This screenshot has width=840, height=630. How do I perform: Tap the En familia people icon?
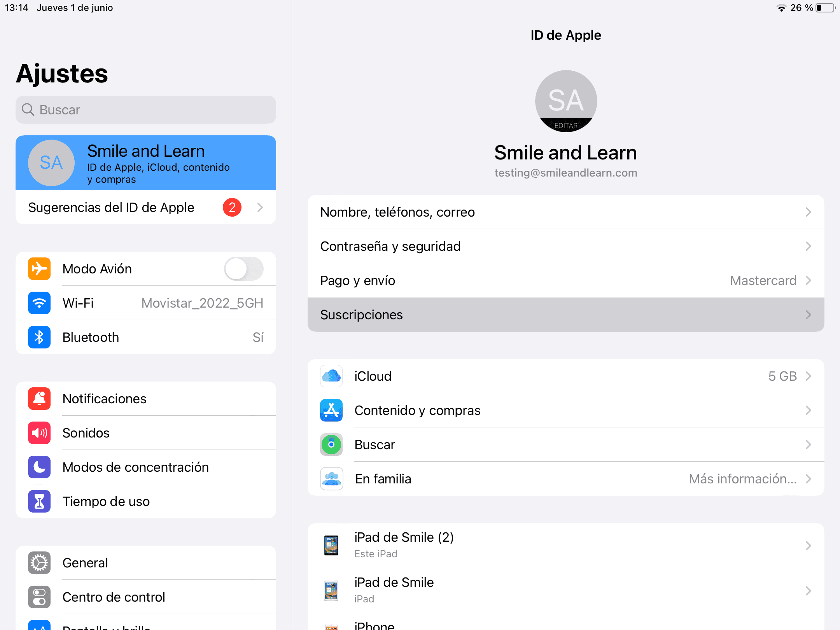coord(331,479)
